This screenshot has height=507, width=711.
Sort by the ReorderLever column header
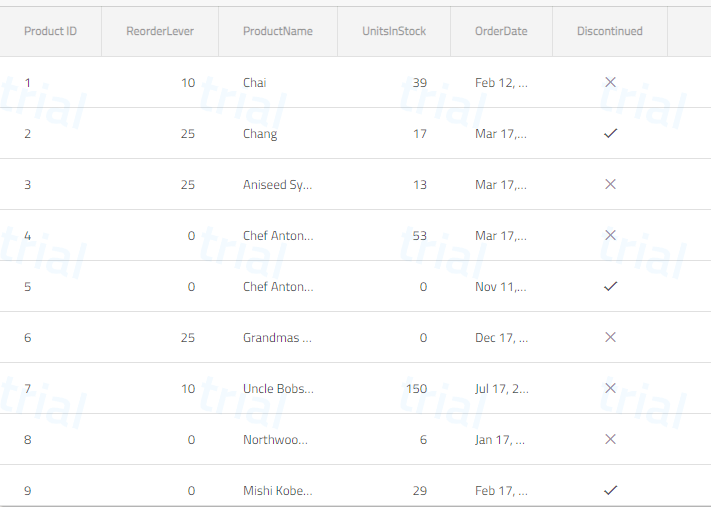click(160, 31)
